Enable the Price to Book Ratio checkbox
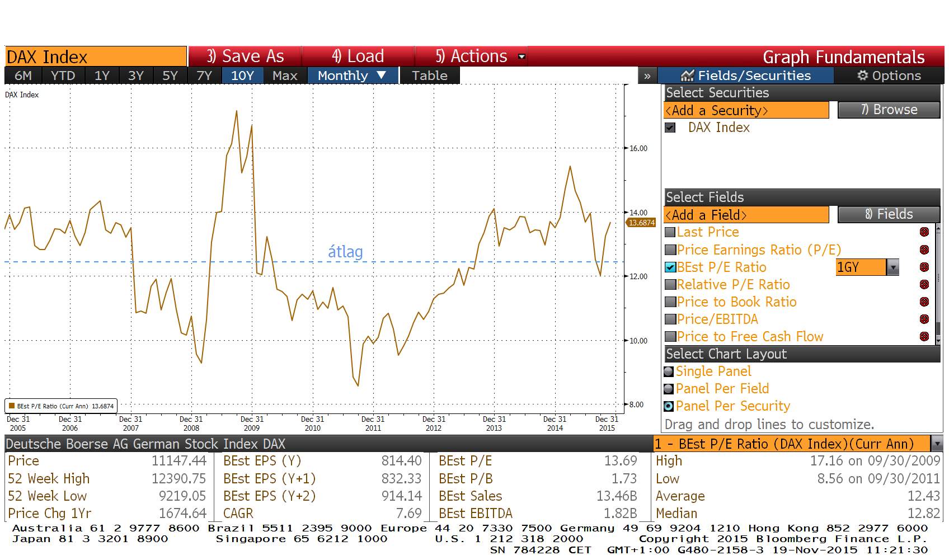949x560 pixels. pyautogui.click(x=670, y=302)
